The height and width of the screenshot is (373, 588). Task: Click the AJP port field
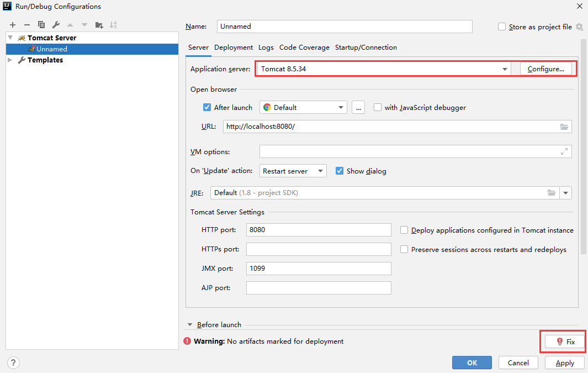(x=319, y=288)
